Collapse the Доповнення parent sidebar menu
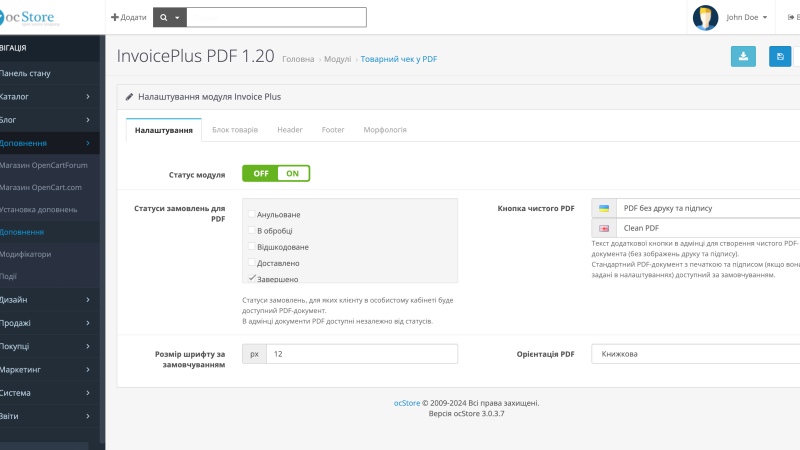The height and width of the screenshot is (450, 800). [x=49, y=143]
